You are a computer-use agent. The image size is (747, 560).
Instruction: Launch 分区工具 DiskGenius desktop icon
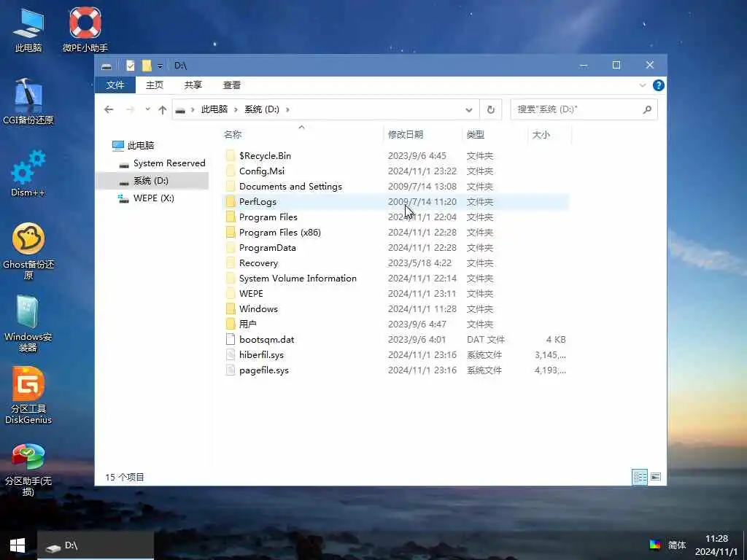pos(28,395)
